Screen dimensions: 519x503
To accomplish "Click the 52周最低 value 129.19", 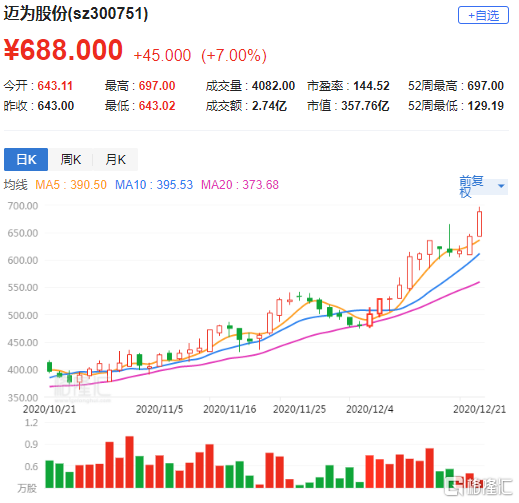I will point(485,106).
